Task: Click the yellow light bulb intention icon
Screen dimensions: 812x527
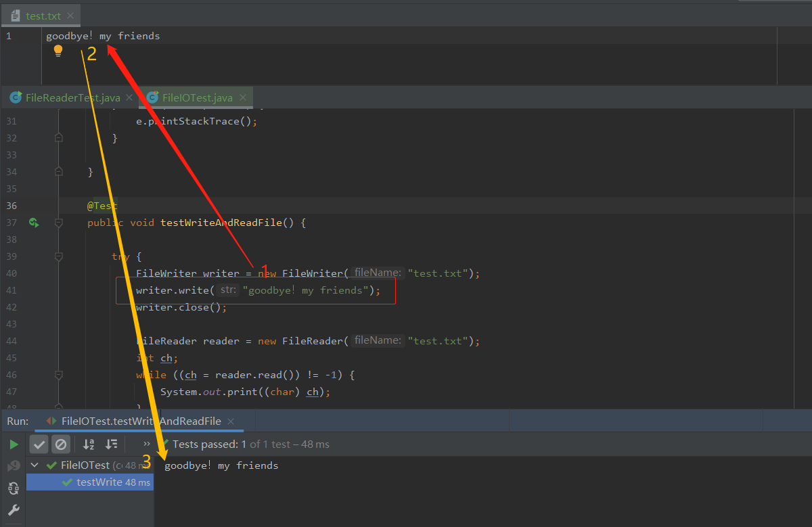Action: [58, 51]
